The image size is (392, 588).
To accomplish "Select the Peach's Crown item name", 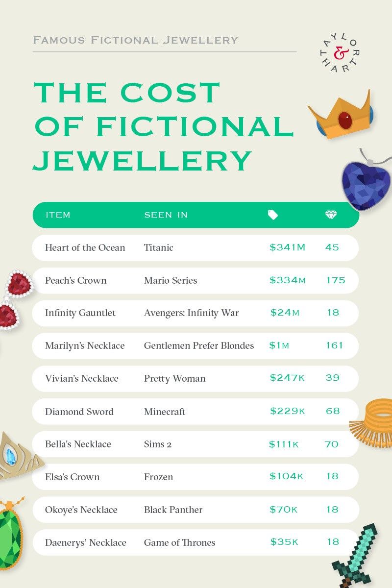I will [75, 281].
